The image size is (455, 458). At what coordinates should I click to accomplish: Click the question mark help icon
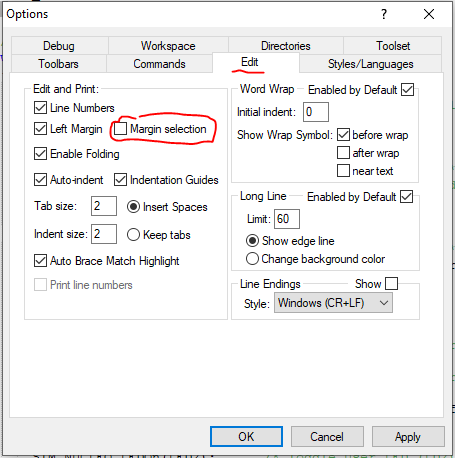[384, 14]
